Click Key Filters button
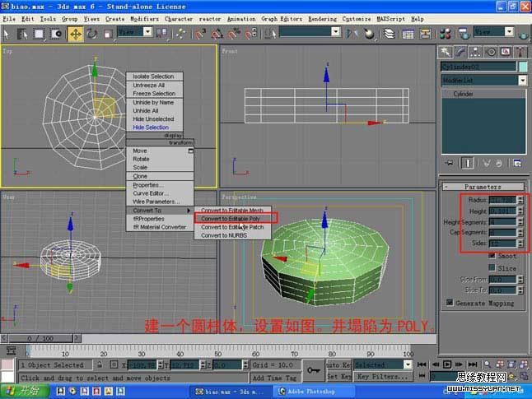This screenshot has height=399, width=532. (383, 376)
